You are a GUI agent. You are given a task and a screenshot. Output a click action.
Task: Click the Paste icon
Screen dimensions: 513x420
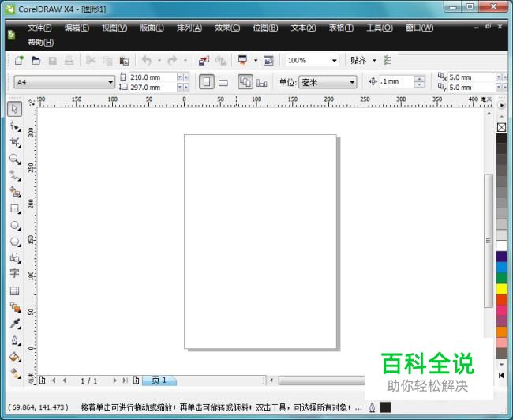[124, 61]
